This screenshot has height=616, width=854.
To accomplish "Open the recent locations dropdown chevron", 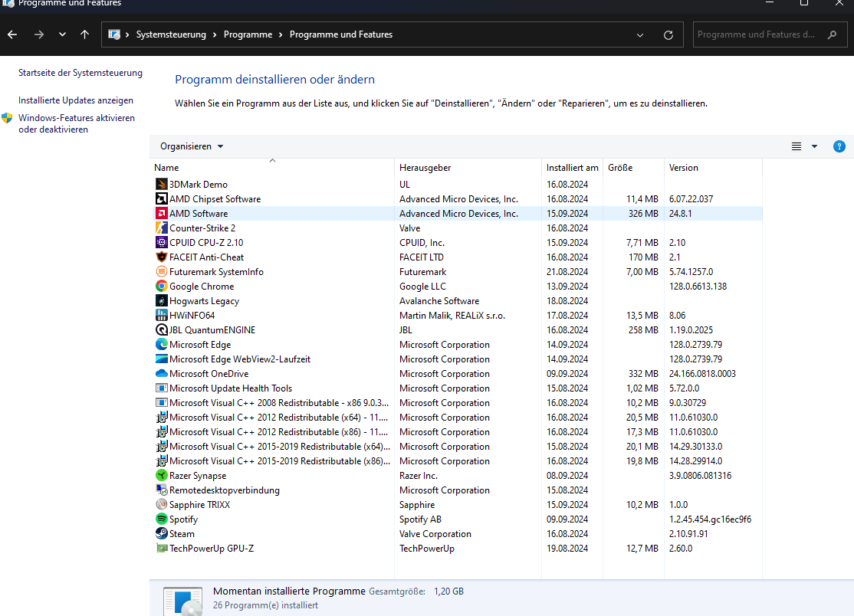I will [62, 34].
